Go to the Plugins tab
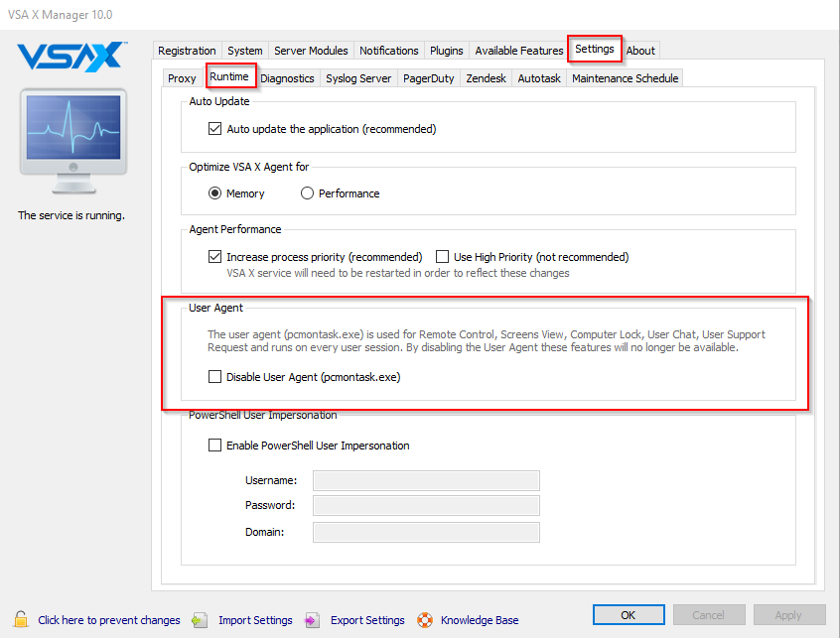 click(x=446, y=51)
